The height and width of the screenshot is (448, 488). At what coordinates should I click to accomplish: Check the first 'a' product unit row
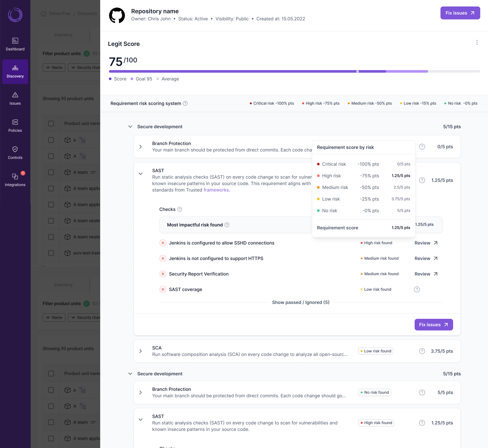(51, 140)
